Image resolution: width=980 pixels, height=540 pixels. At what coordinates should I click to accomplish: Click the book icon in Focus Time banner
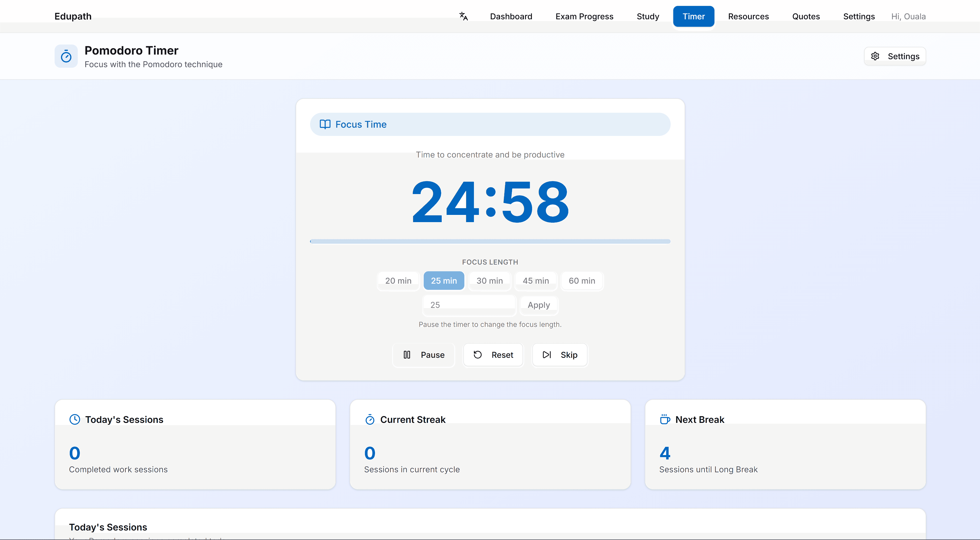pos(326,124)
